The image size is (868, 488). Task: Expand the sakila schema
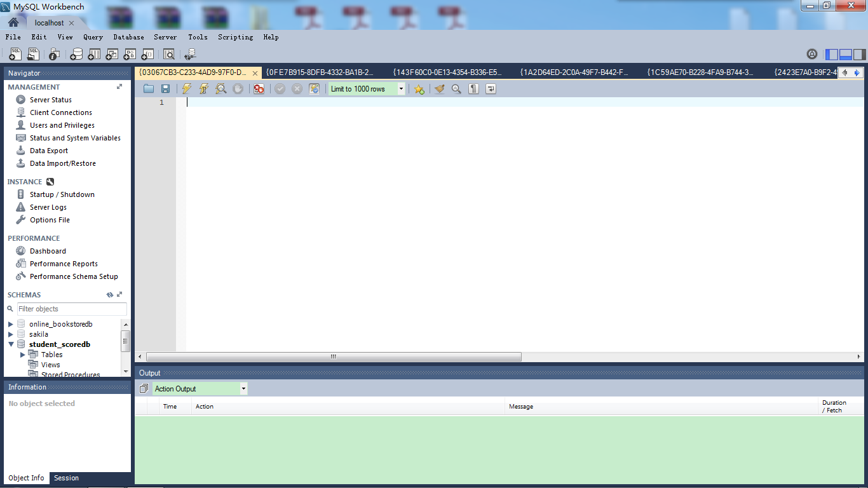click(x=10, y=334)
